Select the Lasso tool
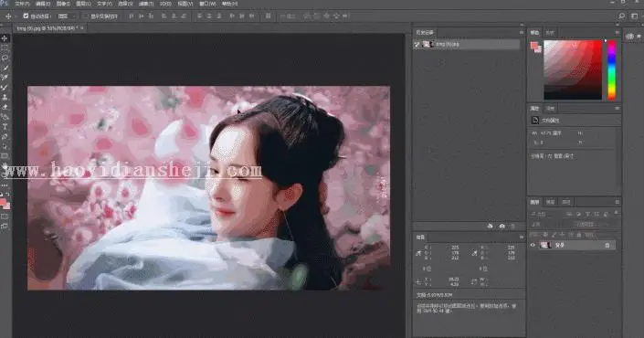The image size is (644, 338). [x=5, y=58]
